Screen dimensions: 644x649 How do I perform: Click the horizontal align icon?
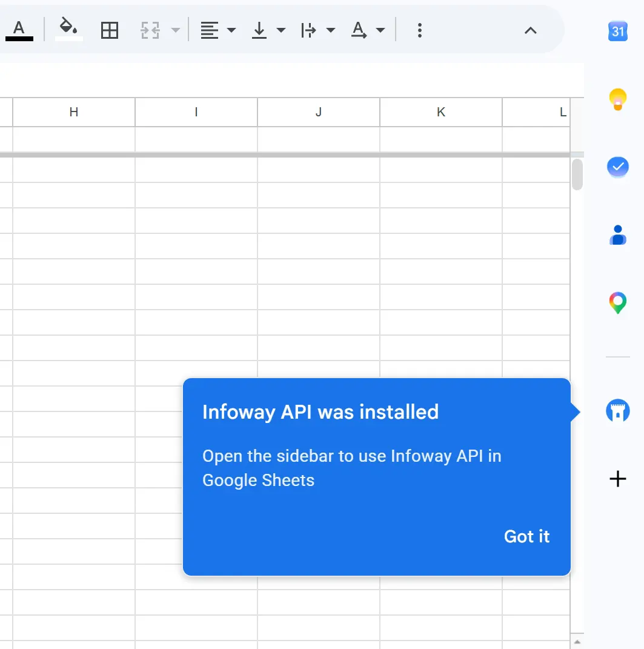pyautogui.click(x=210, y=30)
